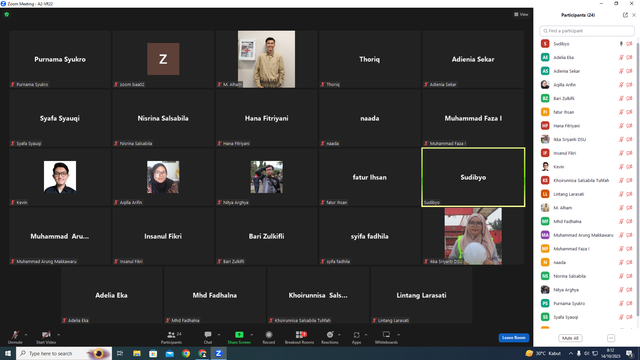Click the Start Video camera icon

point(46,335)
